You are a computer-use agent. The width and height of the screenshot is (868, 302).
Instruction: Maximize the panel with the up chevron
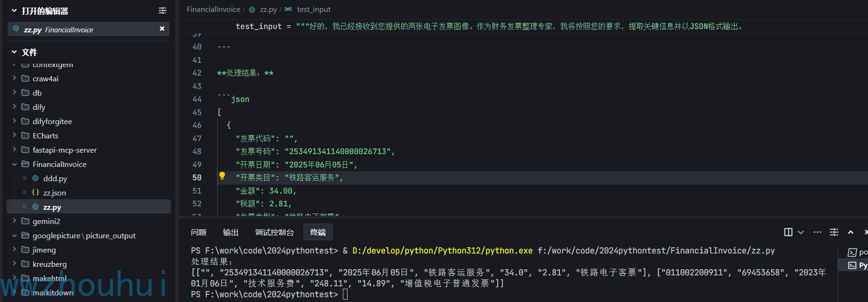pos(850,232)
